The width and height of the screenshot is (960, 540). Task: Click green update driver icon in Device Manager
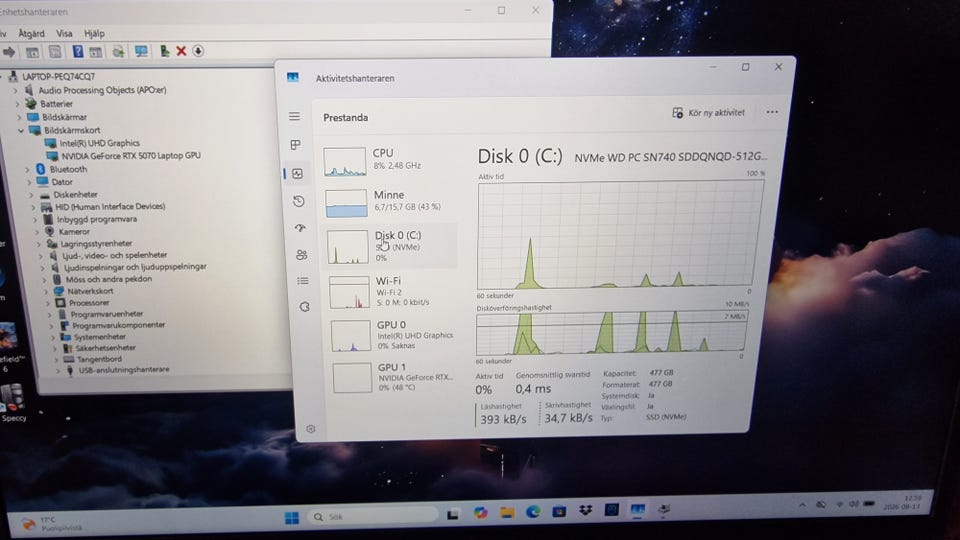coord(164,51)
